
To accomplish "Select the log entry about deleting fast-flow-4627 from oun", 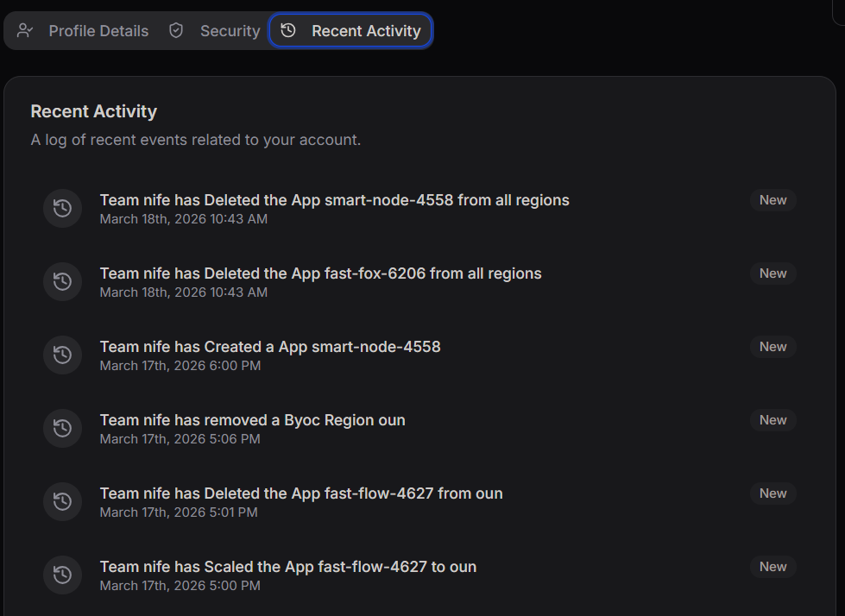I will click(x=300, y=493).
